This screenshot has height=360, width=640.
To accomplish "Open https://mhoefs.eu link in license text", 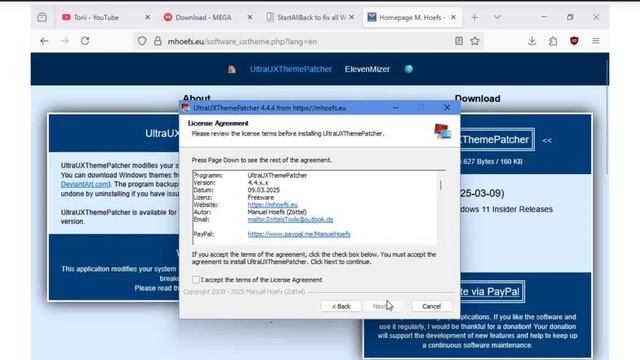I will pyautogui.click(x=273, y=205).
